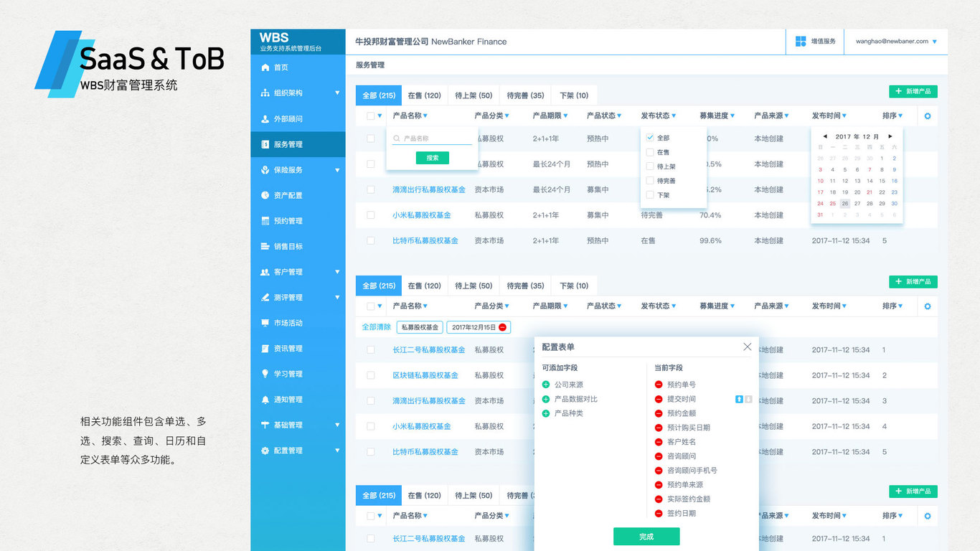Click the 市场活动 monitor icon
Image resolution: width=980 pixels, height=551 pixels.
265,323
